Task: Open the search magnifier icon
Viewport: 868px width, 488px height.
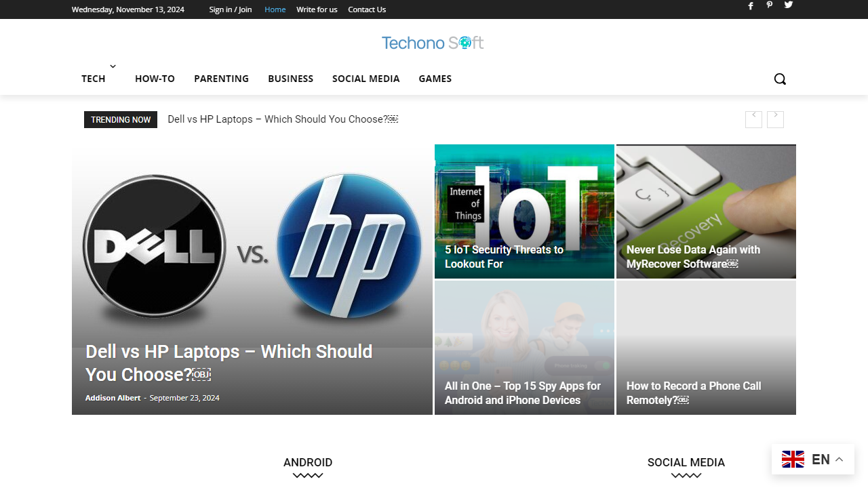Action: [x=780, y=79]
